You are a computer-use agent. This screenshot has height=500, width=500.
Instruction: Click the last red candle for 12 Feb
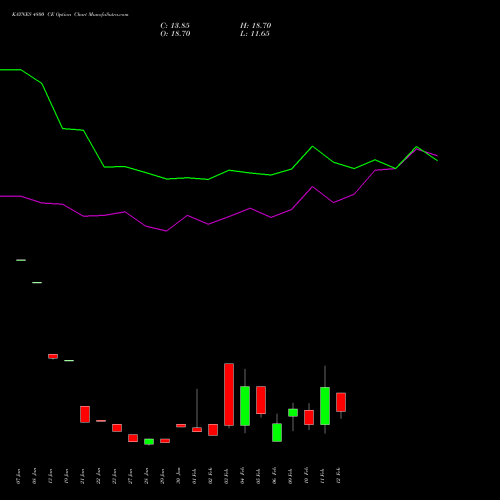pos(341,402)
